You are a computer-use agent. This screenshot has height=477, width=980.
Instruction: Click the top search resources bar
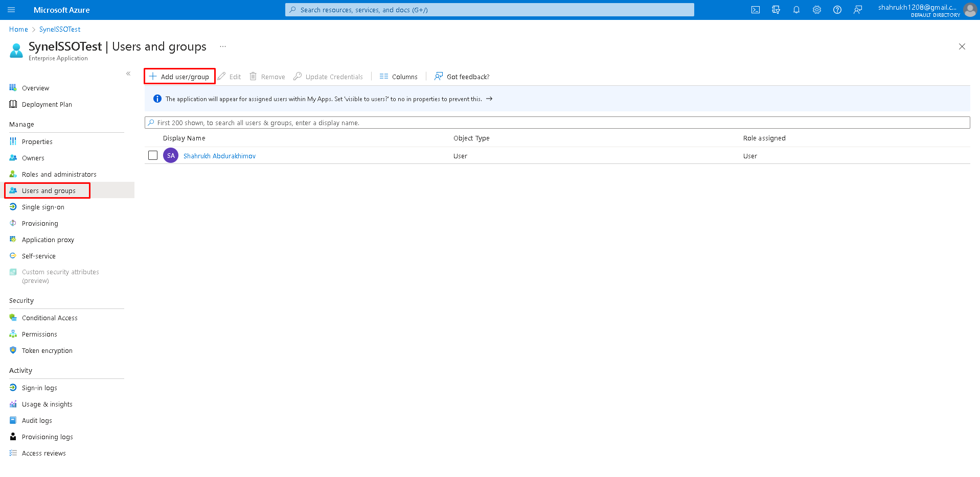click(x=490, y=10)
